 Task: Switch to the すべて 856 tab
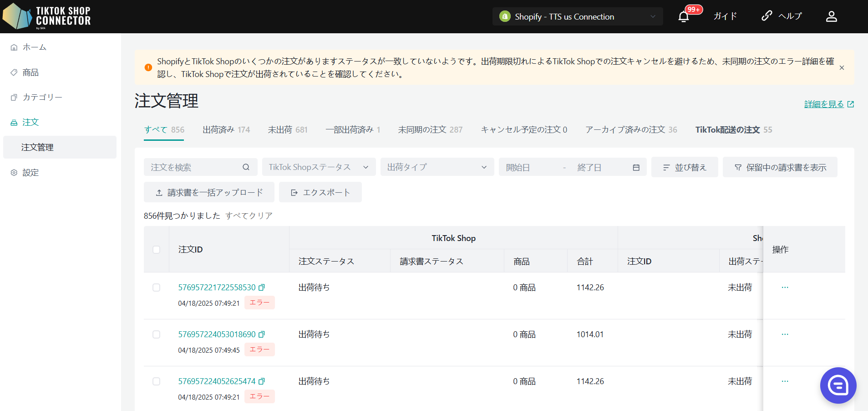[164, 130]
